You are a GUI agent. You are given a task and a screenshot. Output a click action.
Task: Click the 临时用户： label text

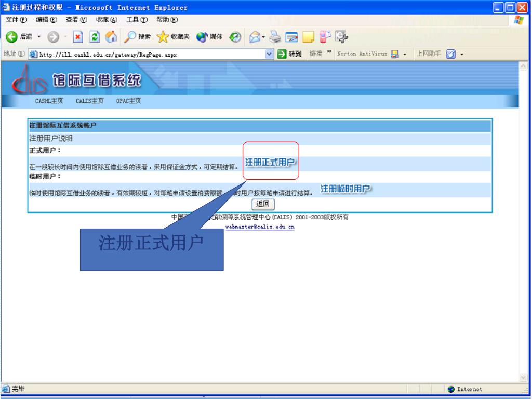45,177
